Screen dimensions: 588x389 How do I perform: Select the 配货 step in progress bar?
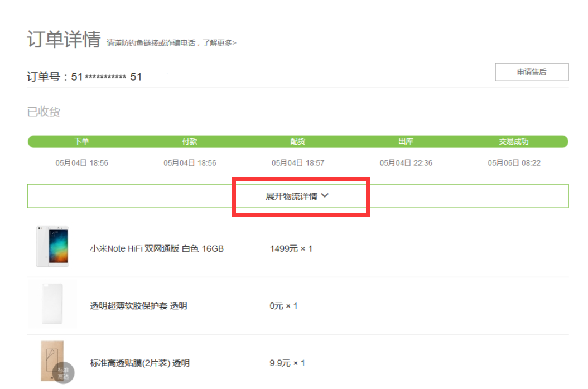pyautogui.click(x=298, y=142)
